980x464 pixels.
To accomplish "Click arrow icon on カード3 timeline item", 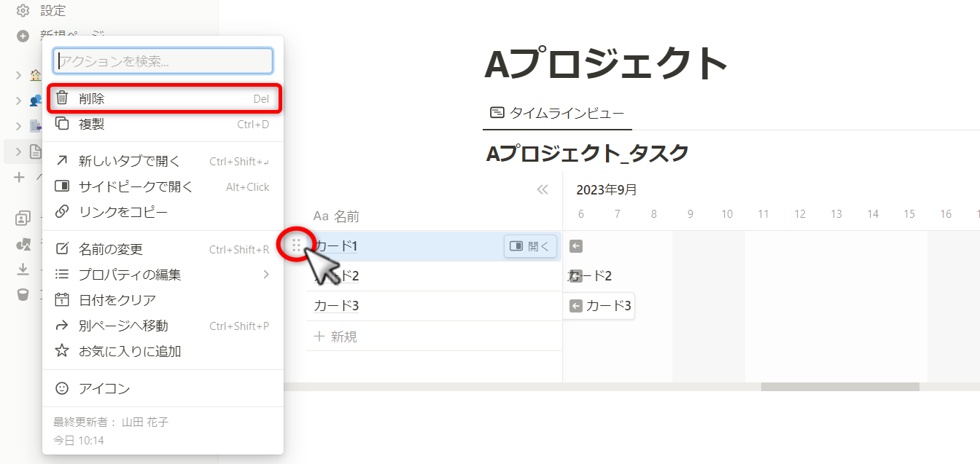I will [x=576, y=306].
